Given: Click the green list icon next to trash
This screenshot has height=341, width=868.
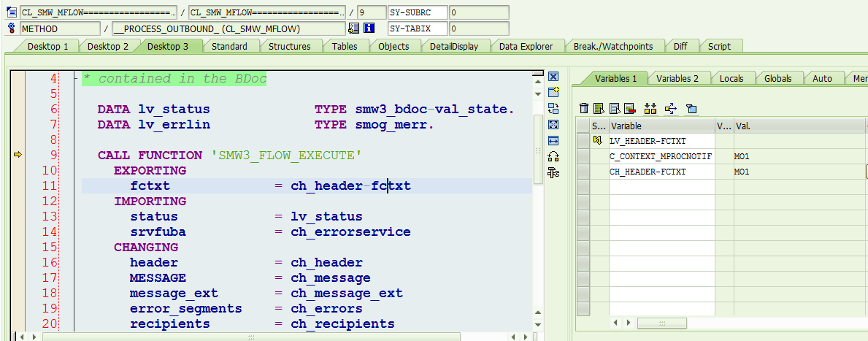Looking at the screenshot, I should (599, 108).
